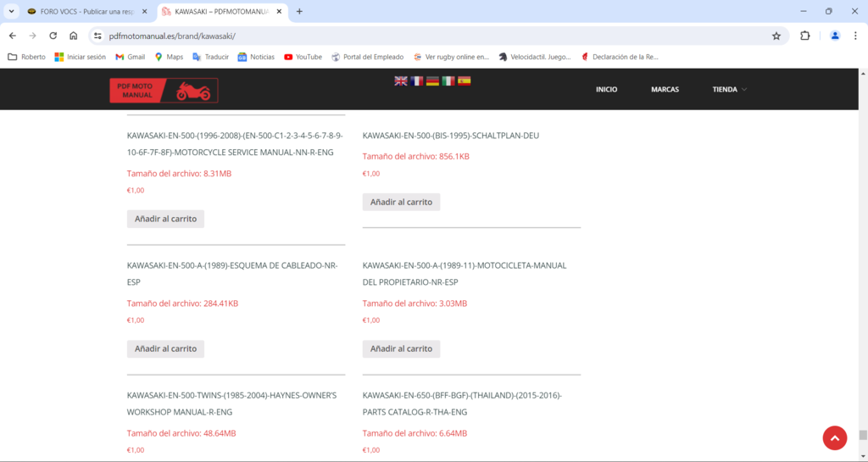Screen dimensions: 868x462
Task: Bookmark this page with star icon
Action: click(x=776, y=36)
